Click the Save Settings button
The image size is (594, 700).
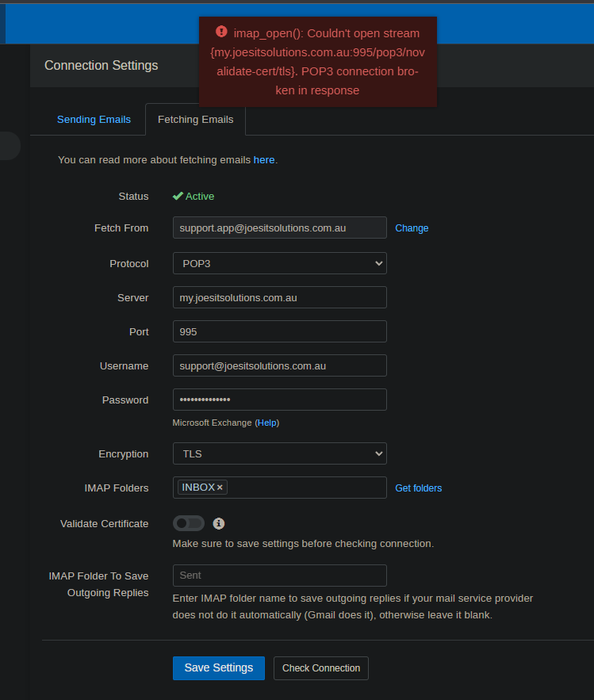point(219,667)
